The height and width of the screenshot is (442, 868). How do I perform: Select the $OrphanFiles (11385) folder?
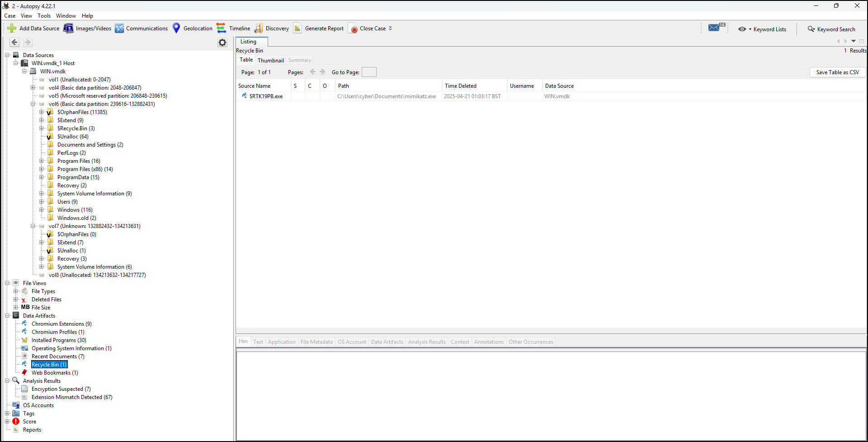pyautogui.click(x=82, y=112)
